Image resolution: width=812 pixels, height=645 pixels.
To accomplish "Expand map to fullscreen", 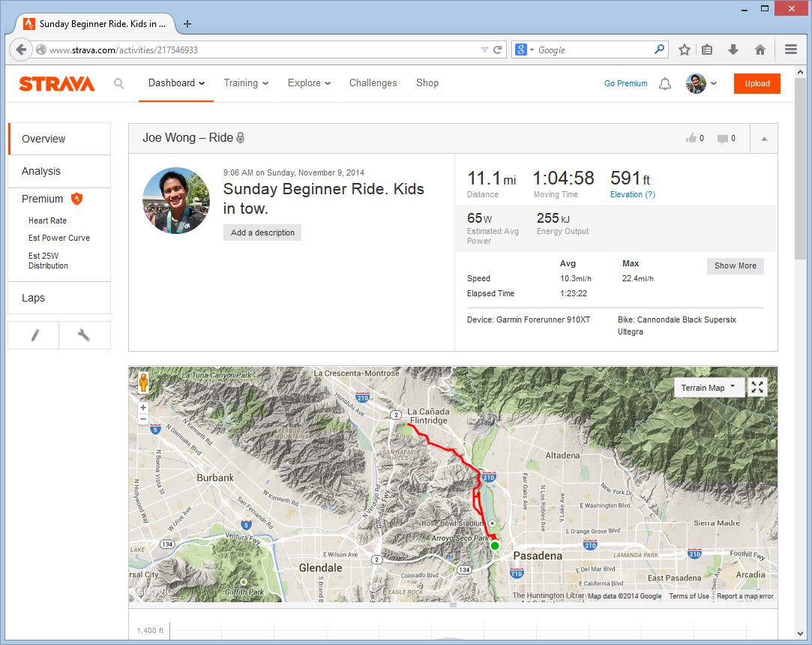I will pos(757,387).
